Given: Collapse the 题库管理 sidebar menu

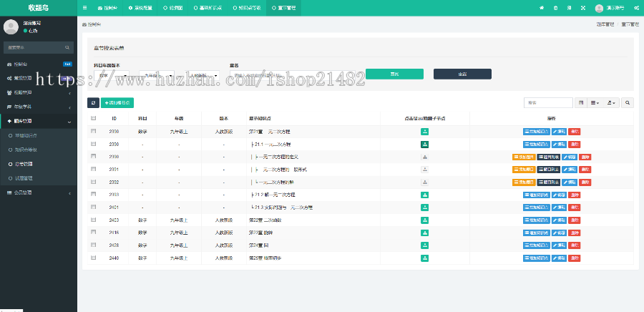Looking at the screenshot, I should pos(38,122).
